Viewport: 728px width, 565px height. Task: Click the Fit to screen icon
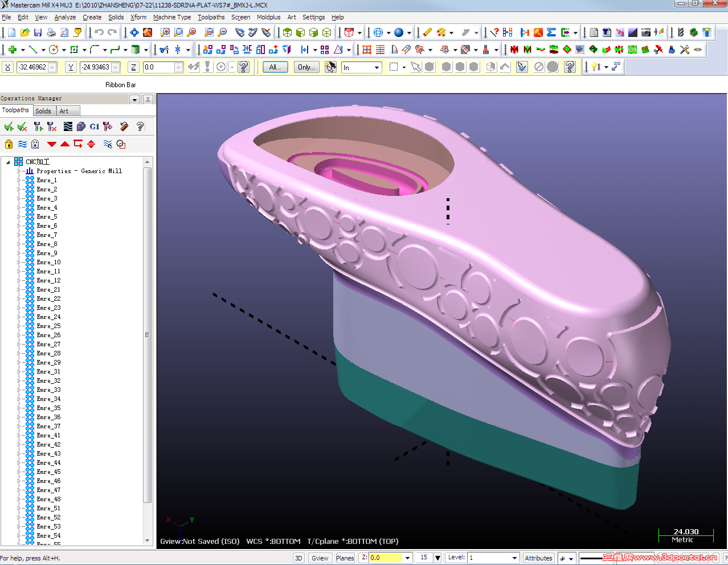pyautogui.click(x=134, y=32)
